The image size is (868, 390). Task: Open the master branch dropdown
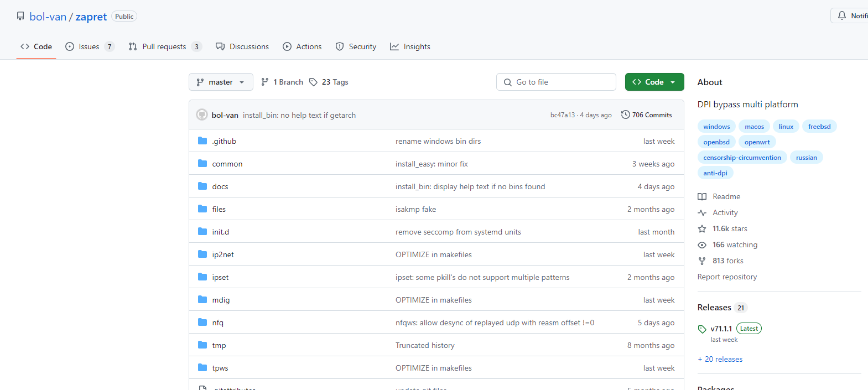tap(221, 82)
